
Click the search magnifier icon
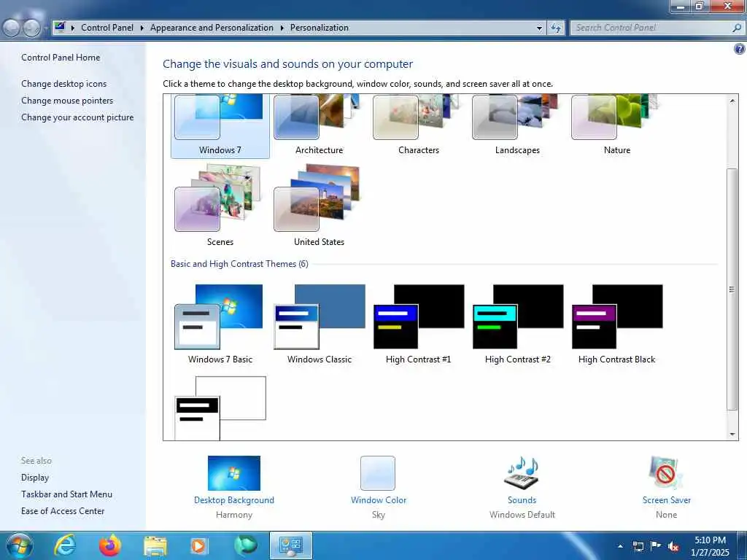[x=737, y=28]
